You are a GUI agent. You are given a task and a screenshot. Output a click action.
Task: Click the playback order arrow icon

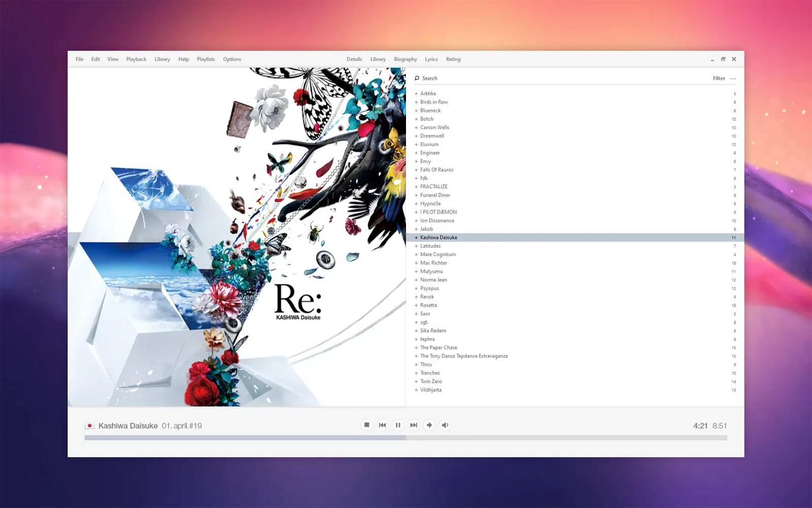coord(429,425)
